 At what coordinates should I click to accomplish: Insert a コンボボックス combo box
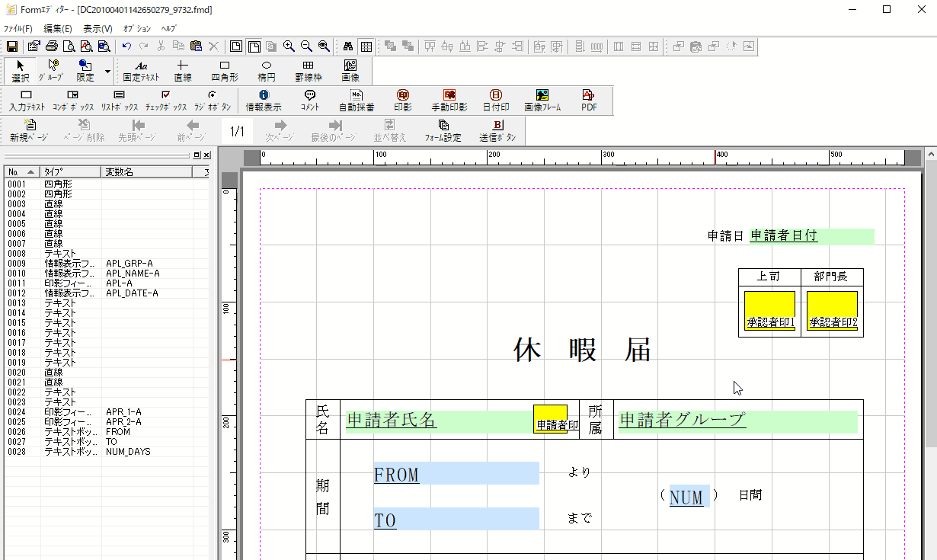tap(73, 101)
